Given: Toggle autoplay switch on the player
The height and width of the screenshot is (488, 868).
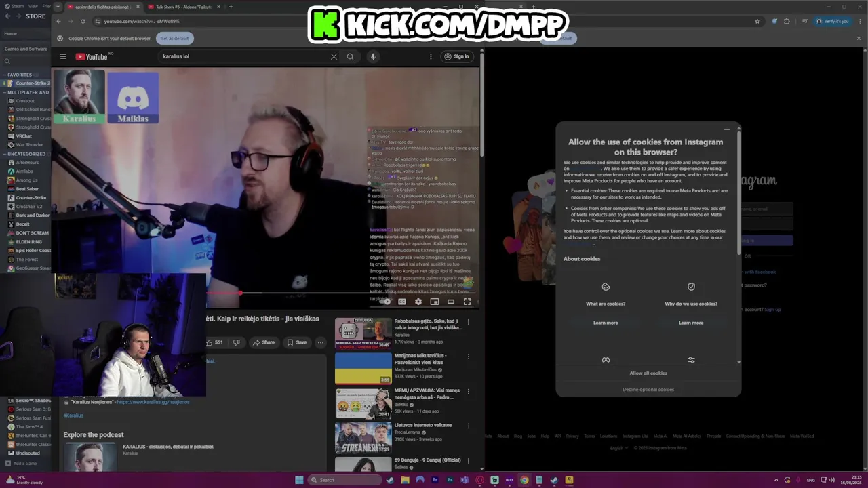Looking at the screenshot, I should (x=385, y=302).
